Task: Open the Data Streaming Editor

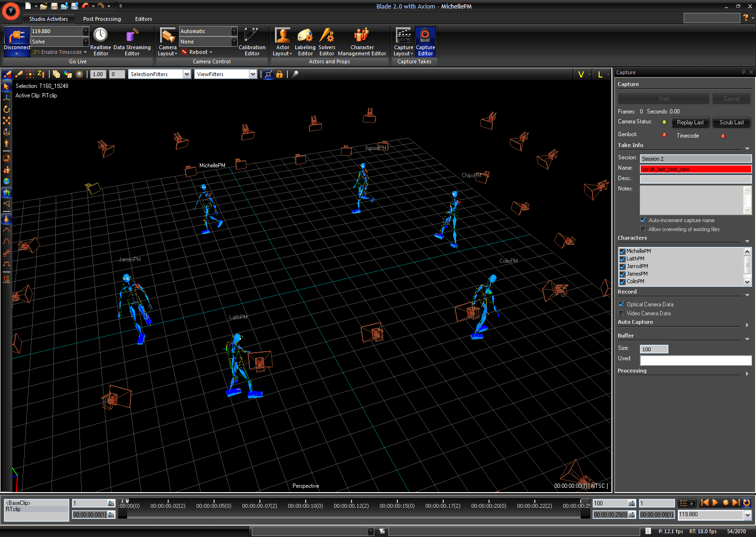Action: tap(132, 42)
